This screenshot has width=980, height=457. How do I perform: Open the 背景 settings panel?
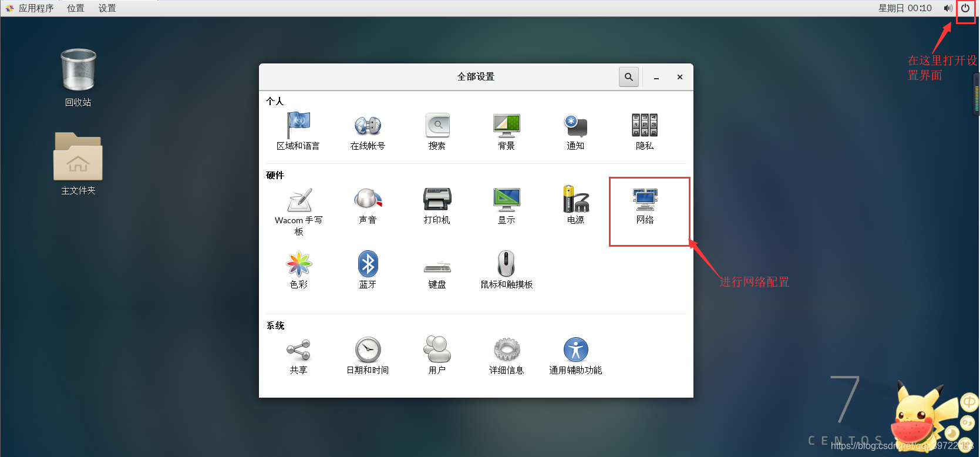coord(506,132)
